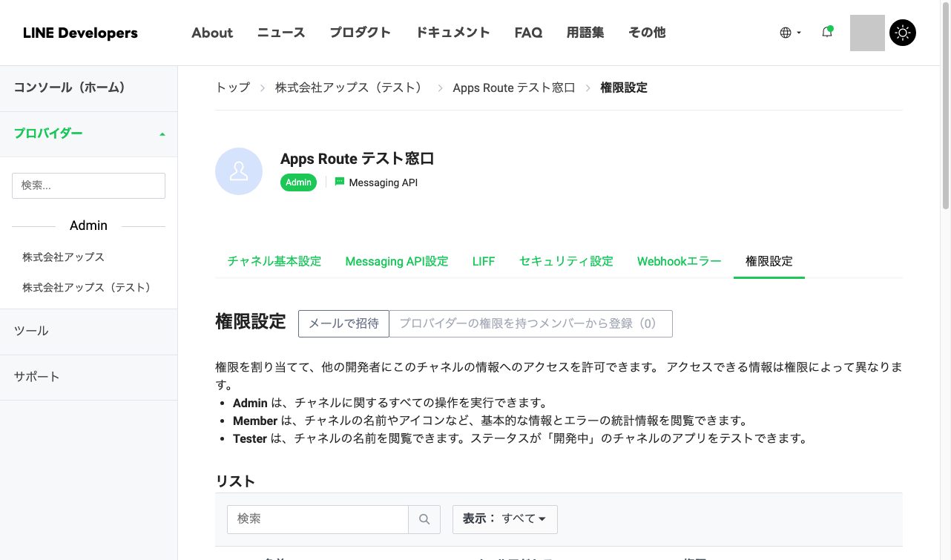Select provider 株式会社アップス(テスト)
This screenshot has width=951, height=560.
click(86, 287)
